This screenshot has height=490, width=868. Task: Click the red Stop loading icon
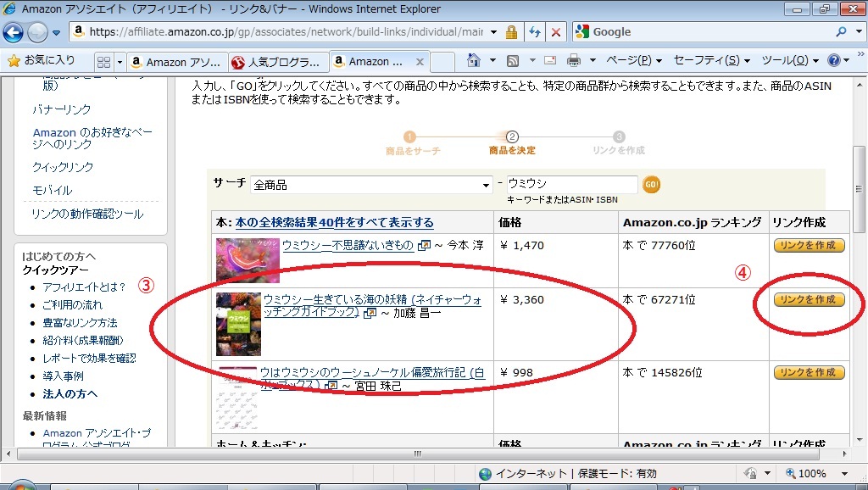[x=556, y=32]
